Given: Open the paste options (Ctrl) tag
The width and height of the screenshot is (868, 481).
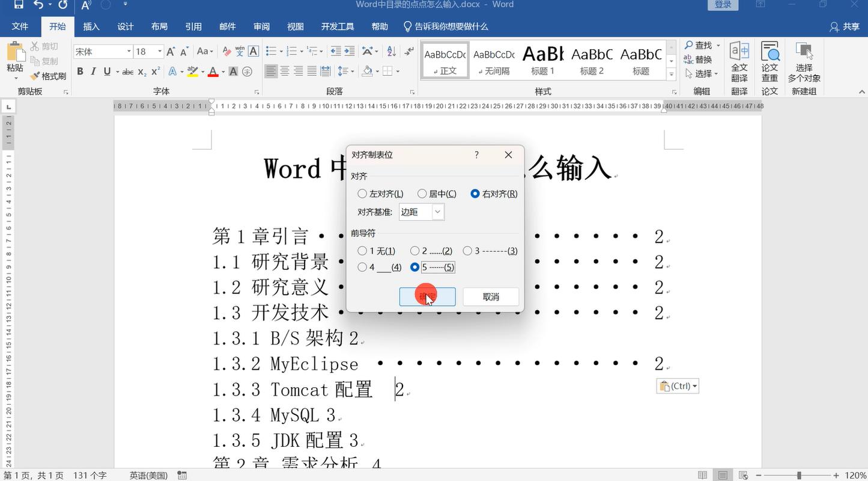Looking at the screenshot, I should (678, 386).
